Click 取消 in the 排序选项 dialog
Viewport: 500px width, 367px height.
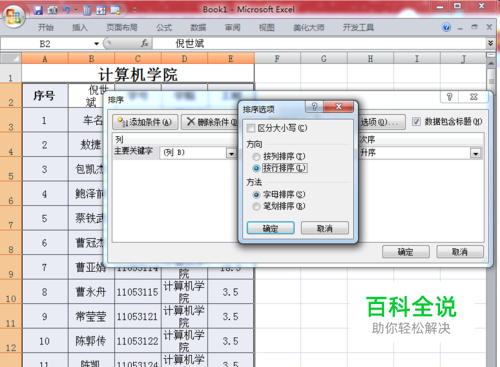point(325,228)
